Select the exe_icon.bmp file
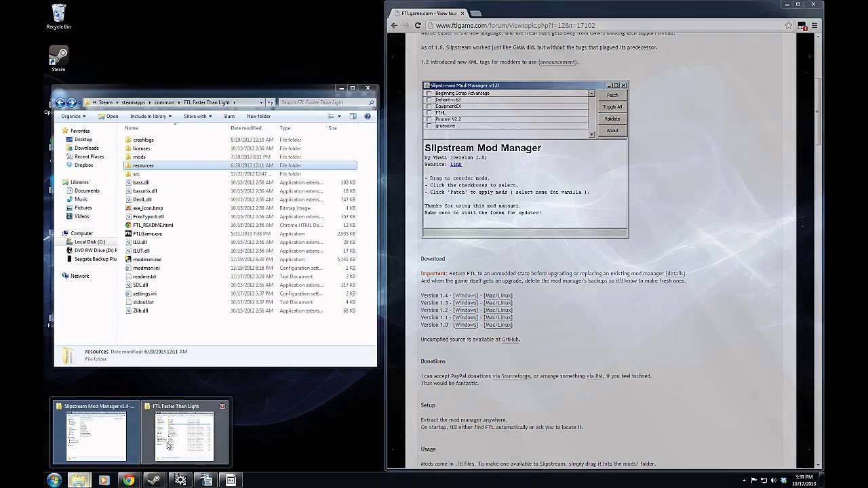The width and height of the screenshot is (868, 488). tap(148, 208)
